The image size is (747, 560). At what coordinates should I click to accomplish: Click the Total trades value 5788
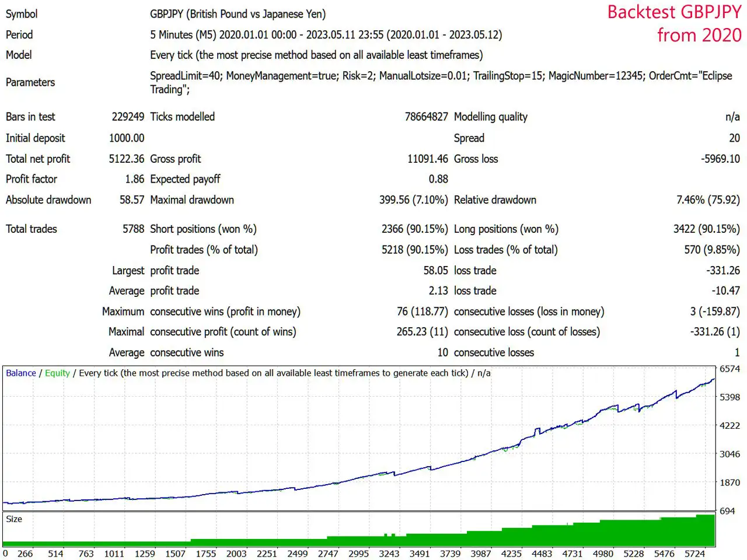[x=134, y=229]
